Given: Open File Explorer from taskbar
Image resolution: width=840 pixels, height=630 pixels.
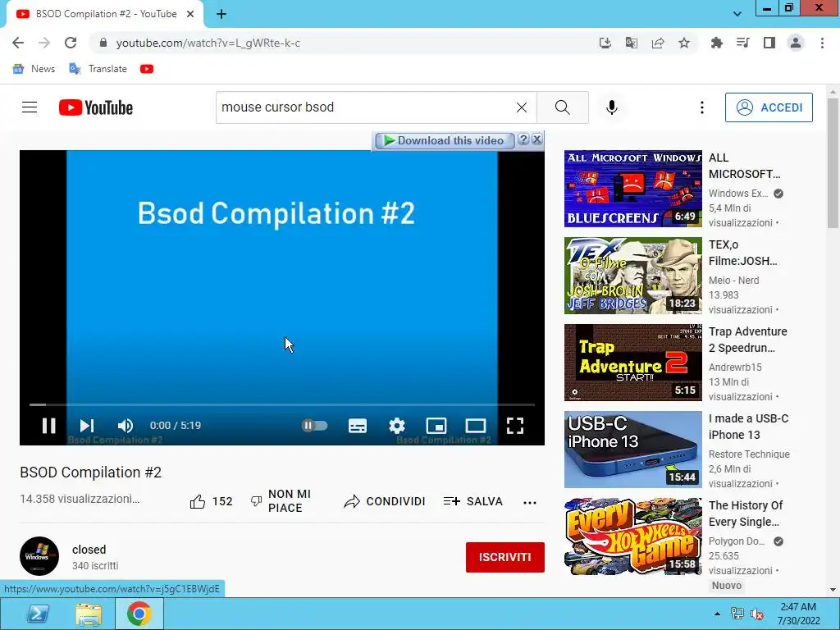Looking at the screenshot, I should coord(89,614).
